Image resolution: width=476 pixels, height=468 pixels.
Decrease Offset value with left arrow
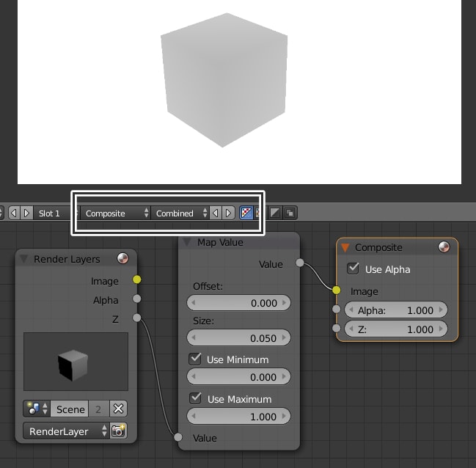(x=194, y=303)
